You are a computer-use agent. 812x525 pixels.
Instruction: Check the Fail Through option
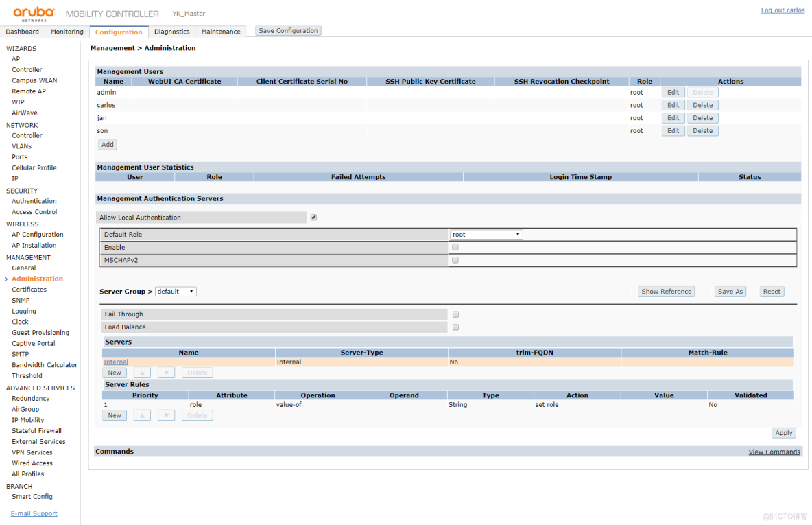[x=455, y=314]
